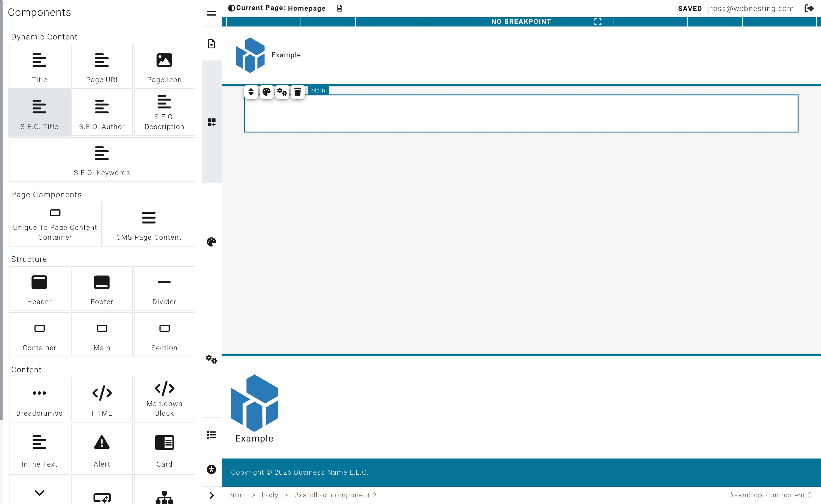Open the color palette for the Main component
The height and width of the screenshot is (504, 821).
point(267,92)
